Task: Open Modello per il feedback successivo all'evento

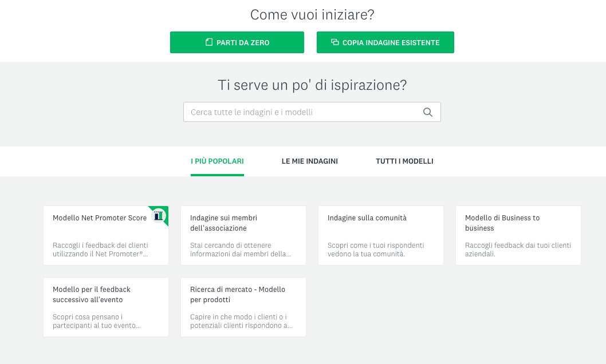Action: (x=106, y=307)
